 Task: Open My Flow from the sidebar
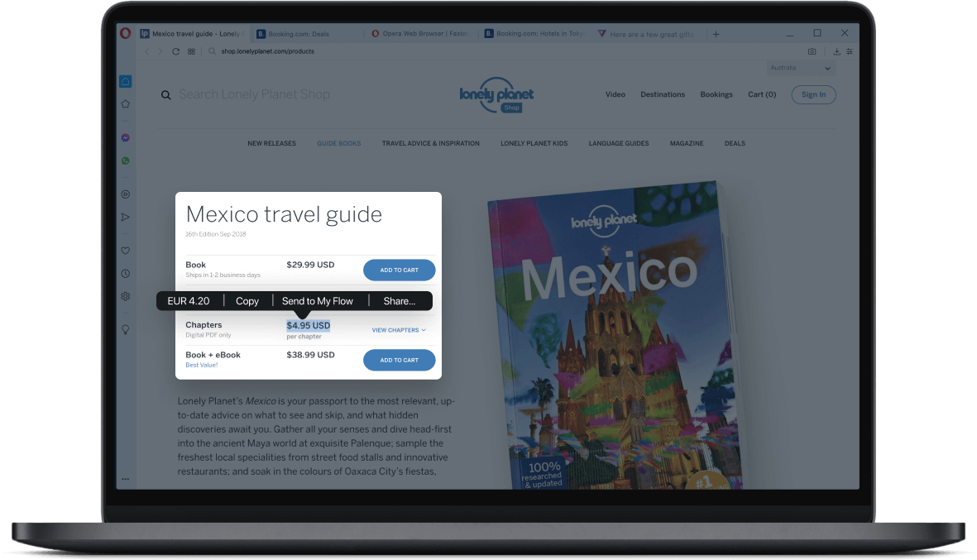(x=125, y=217)
